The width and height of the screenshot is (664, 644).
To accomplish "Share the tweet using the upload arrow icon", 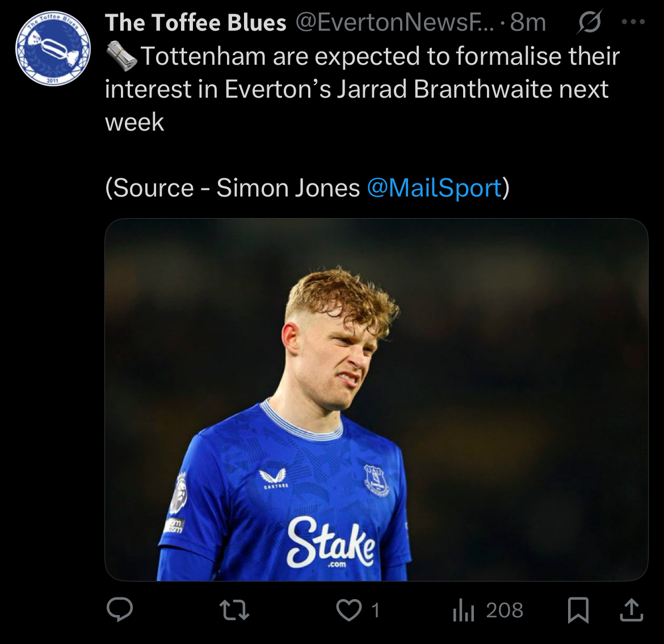I will (631, 610).
